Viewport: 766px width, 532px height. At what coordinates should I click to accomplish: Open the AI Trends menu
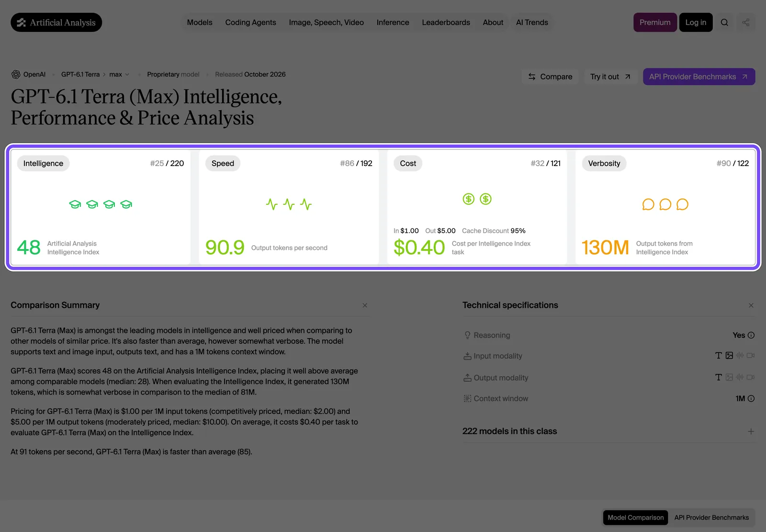pyautogui.click(x=532, y=23)
